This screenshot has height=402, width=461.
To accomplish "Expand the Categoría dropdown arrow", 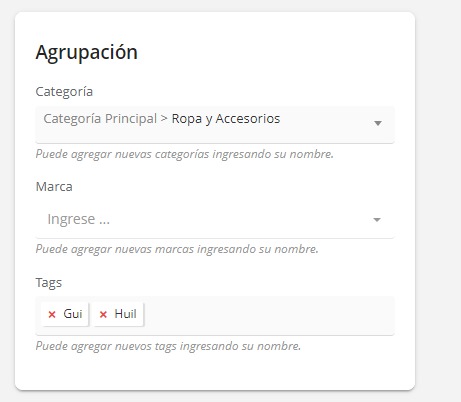I will coord(378,123).
